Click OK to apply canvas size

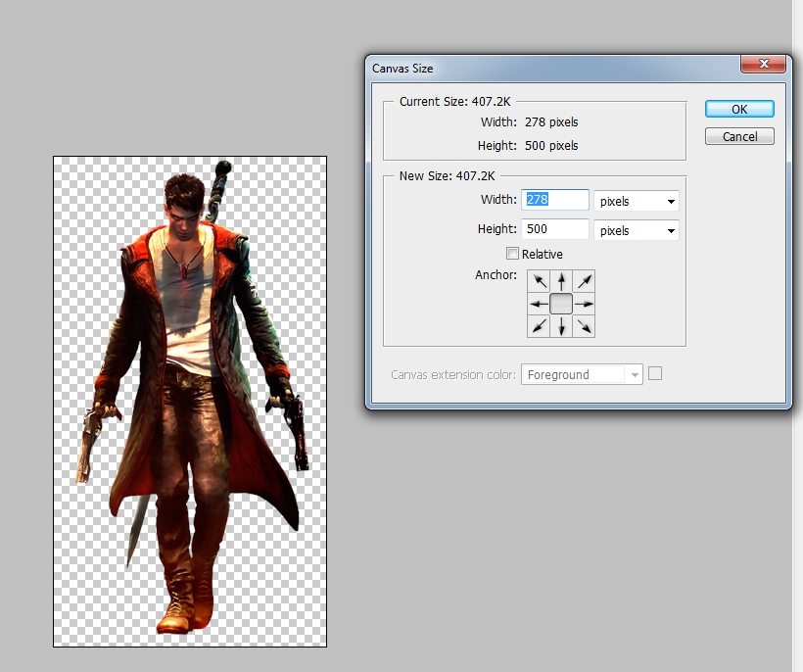(x=739, y=109)
